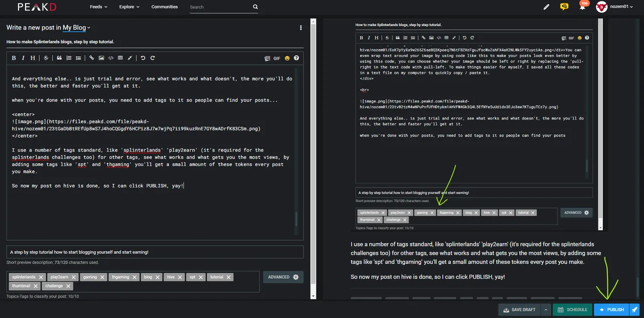The height and width of the screenshot is (318, 644).
Task: Go to the Communities page
Action: click(x=165, y=7)
